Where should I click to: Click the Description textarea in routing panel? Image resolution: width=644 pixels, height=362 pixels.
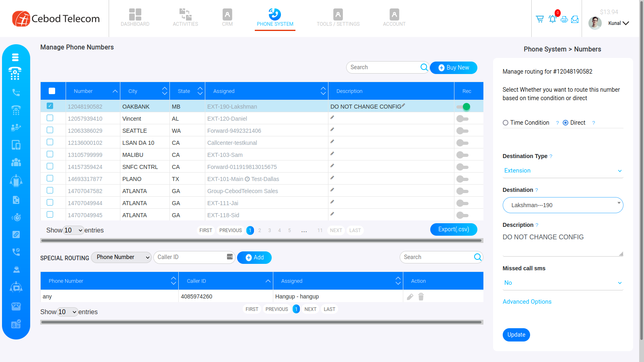click(x=563, y=244)
